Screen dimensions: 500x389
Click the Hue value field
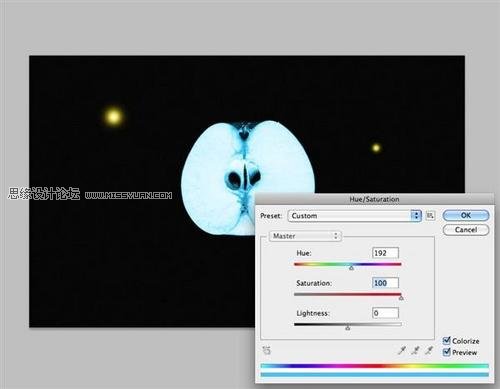(x=385, y=253)
